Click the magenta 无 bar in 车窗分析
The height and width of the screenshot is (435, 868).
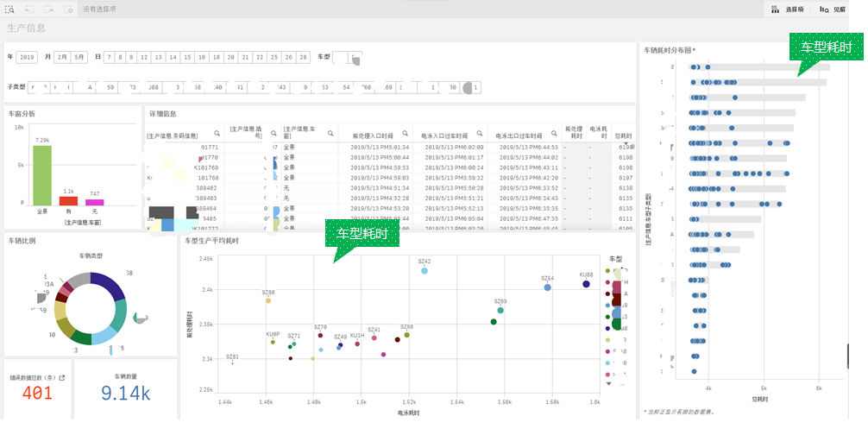pyautogui.click(x=95, y=203)
